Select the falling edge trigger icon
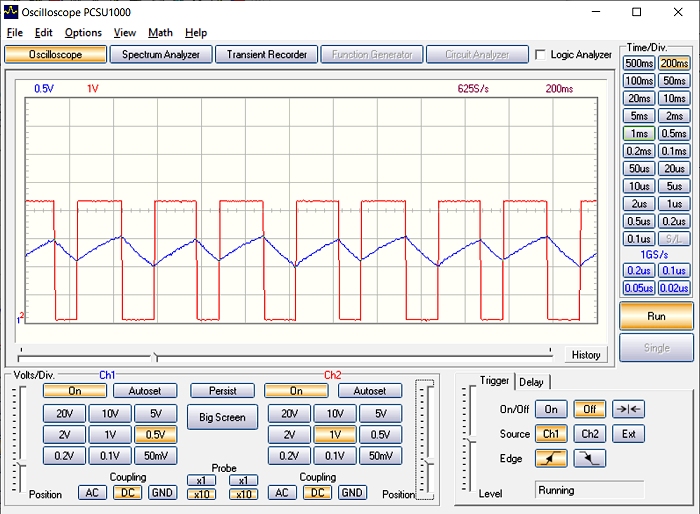700x514 pixels. (x=590, y=459)
